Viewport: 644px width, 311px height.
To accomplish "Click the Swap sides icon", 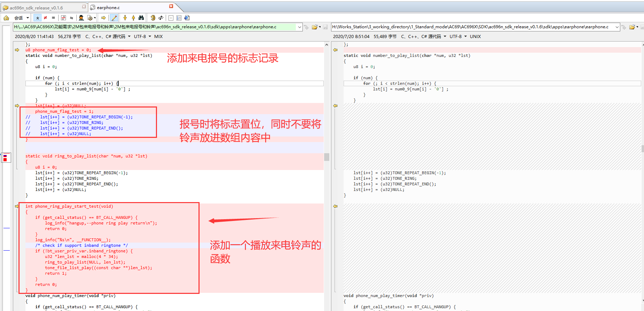I will (x=153, y=18).
